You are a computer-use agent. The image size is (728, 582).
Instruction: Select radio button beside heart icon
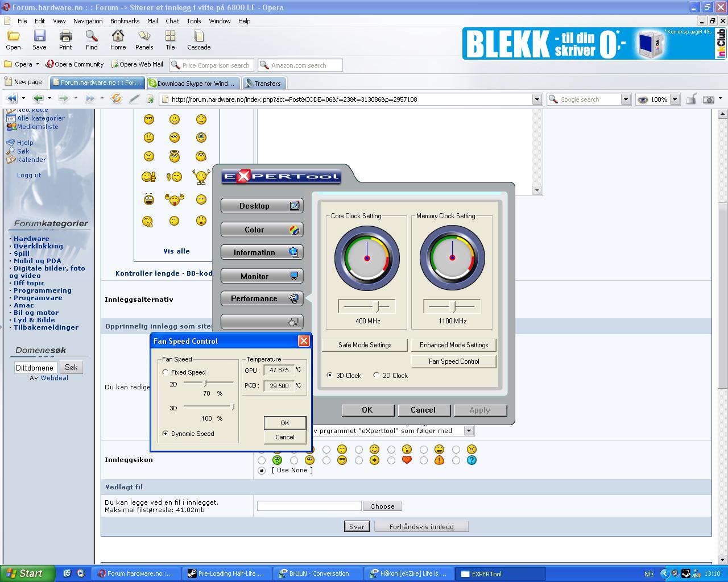click(391, 460)
